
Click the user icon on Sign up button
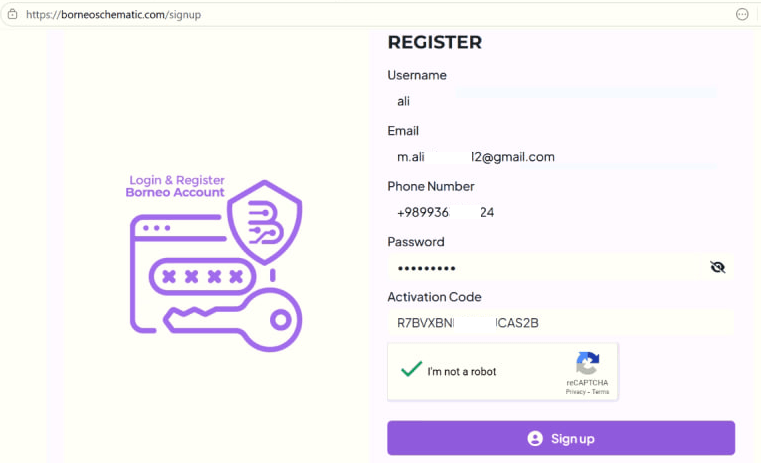point(535,438)
